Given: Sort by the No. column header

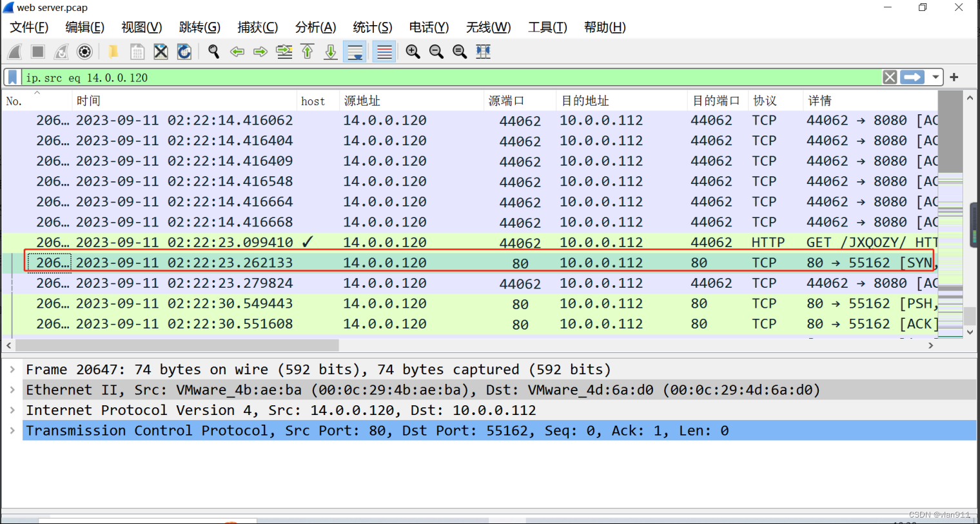Looking at the screenshot, I should tap(37, 101).
